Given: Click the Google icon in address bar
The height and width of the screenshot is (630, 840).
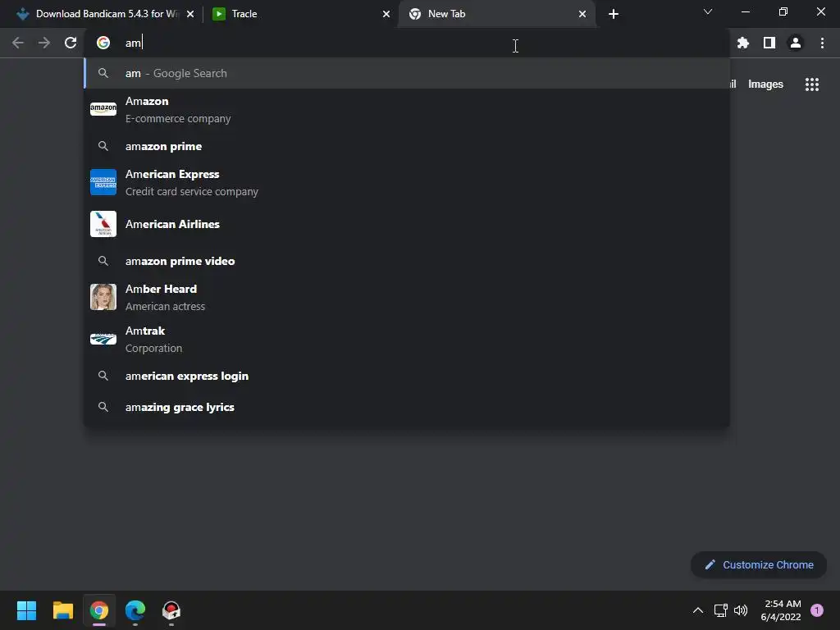Looking at the screenshot, I should (x=103, y=43).
